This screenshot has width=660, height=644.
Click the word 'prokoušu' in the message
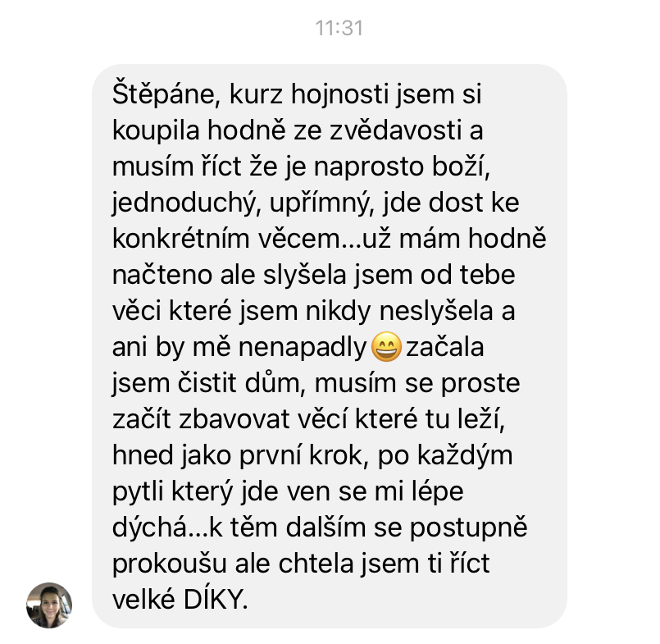pyautogui.click(x=170, y=564)
